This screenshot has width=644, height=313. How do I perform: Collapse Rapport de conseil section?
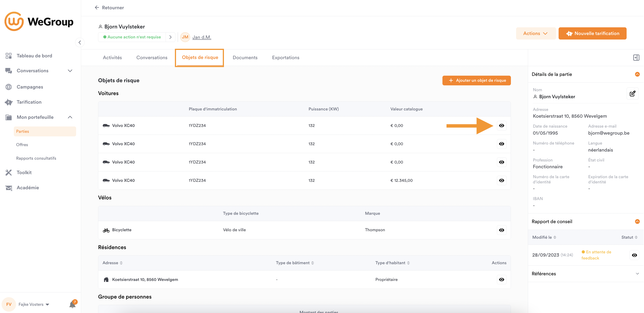[x=637, y=221]
